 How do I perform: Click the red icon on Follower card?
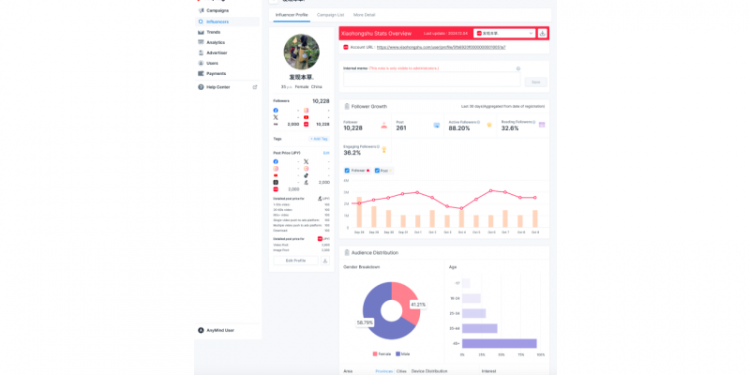pos(384,125)
